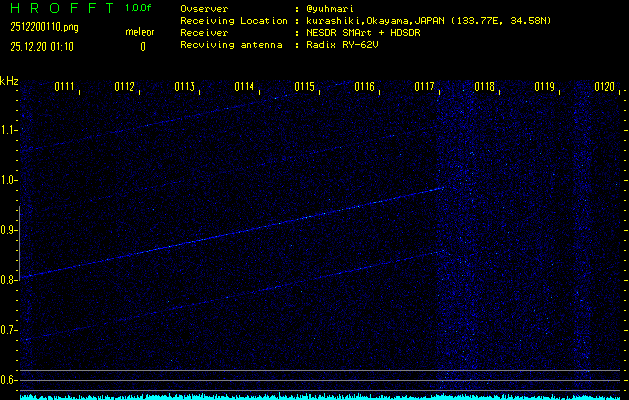Click the 0111 time marker
Viewport: 629px width, 400px height.
(x=65, y=87)
